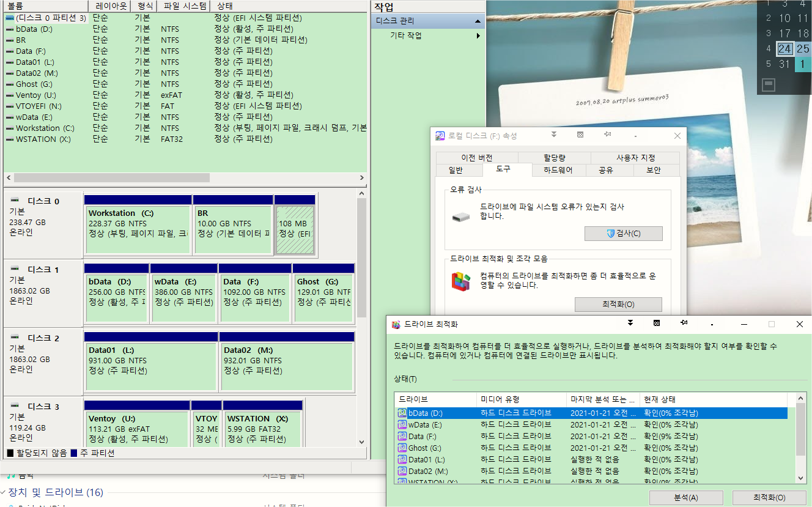This screenshot has width=812, height=507.
Task: Open the Quota tab
Action: click(555, 158)
